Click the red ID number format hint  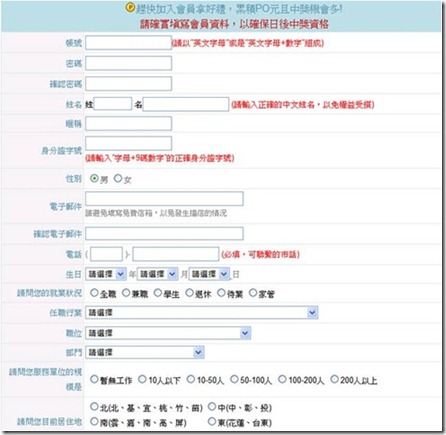pos(160,158)
